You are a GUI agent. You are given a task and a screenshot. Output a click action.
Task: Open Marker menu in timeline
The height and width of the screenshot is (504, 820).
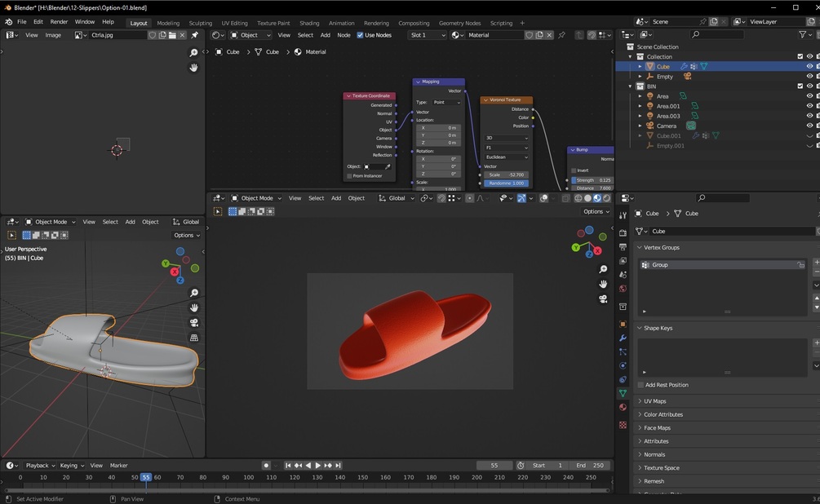click(118, 466)
